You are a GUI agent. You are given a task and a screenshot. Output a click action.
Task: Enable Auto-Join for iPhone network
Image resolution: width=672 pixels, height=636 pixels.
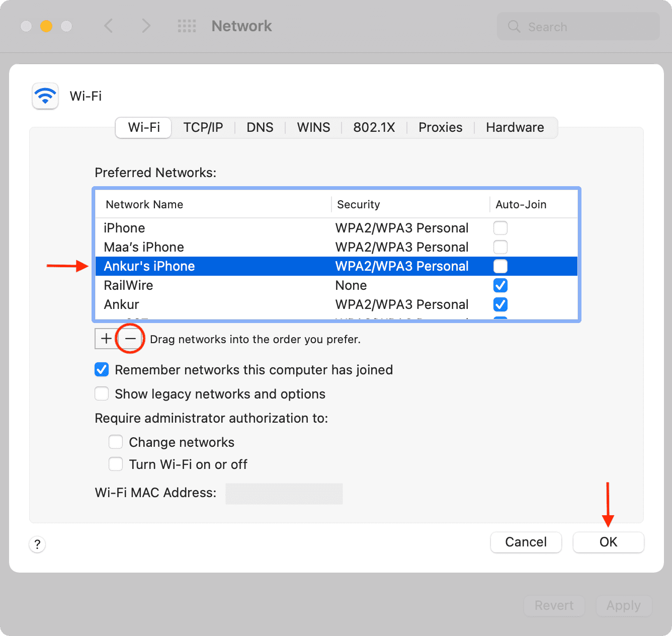(500, 228)
